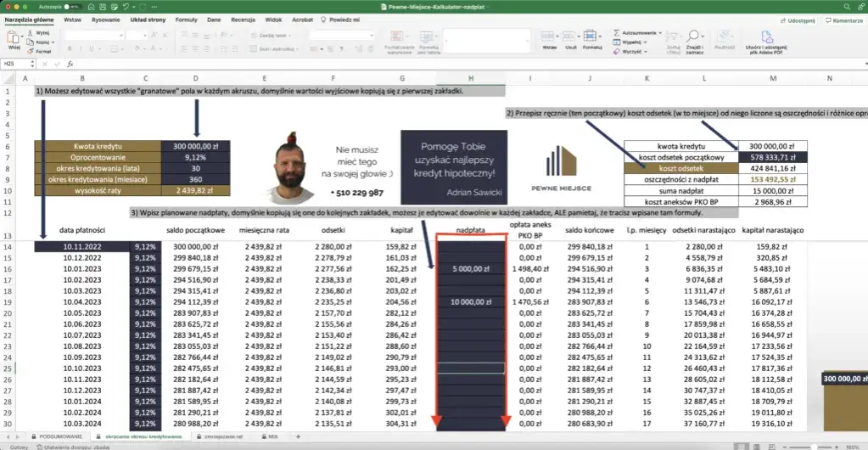Click the fx insert function icon
Screen dimensions: 868x450
click(x=70, y=64)
